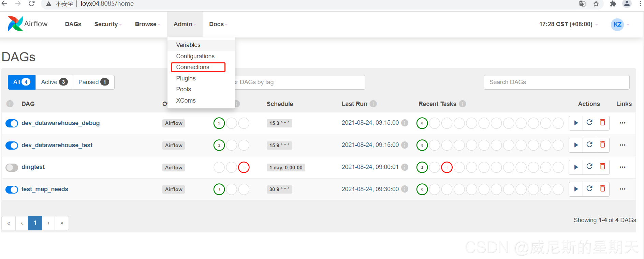The height and width of the screenshot is (259, 644).
Task: Open the test_map_needs DAG link
Action: click(45, 189)
